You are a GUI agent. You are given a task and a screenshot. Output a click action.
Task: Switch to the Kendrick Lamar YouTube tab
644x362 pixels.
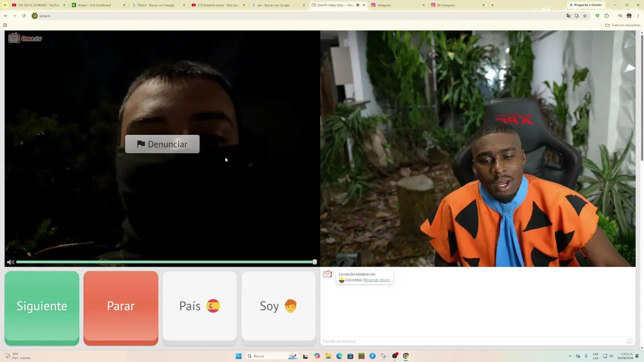pyautogui.click(x=218, y=5)
